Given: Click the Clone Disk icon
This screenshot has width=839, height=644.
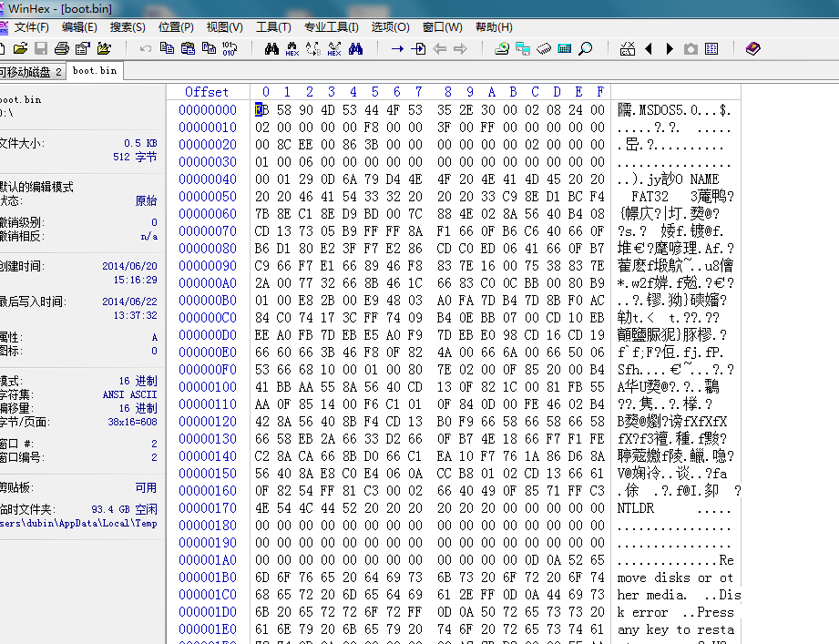Looking at the screenshot, I should 523,48.
